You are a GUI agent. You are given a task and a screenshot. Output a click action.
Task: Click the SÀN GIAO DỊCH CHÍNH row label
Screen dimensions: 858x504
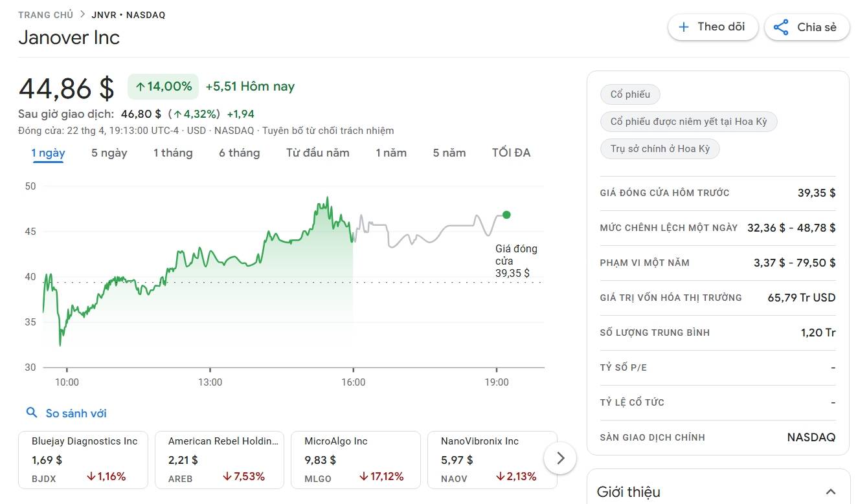[x=653, y=437]
